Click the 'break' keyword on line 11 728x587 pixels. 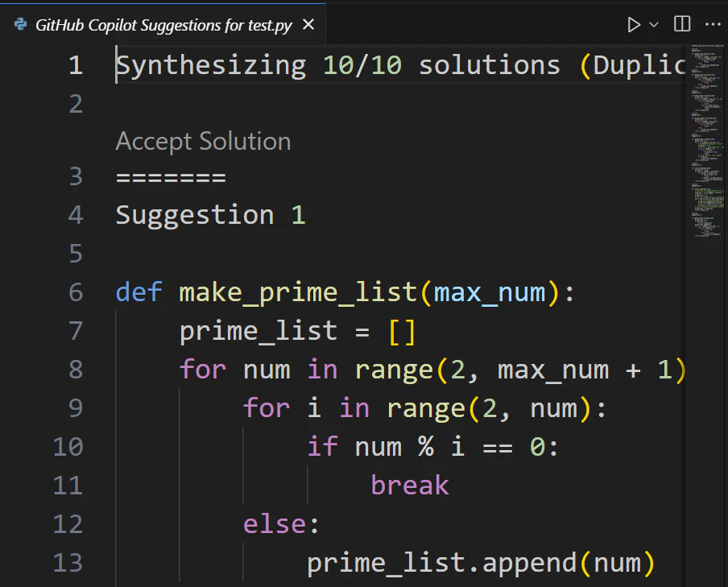410,486
